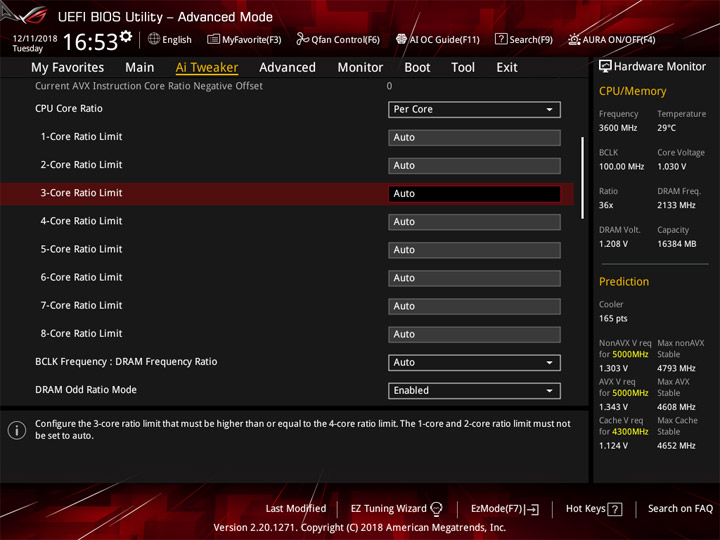
Task: Go to the Exit tab
Action: (506, 68)
